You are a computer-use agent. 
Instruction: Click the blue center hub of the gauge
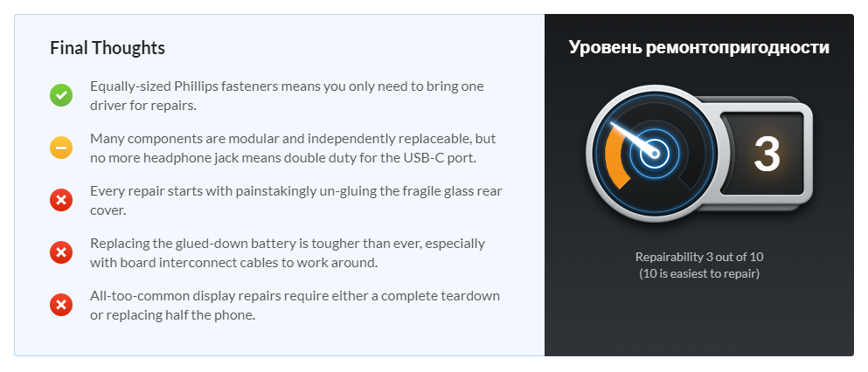(652, 155)
